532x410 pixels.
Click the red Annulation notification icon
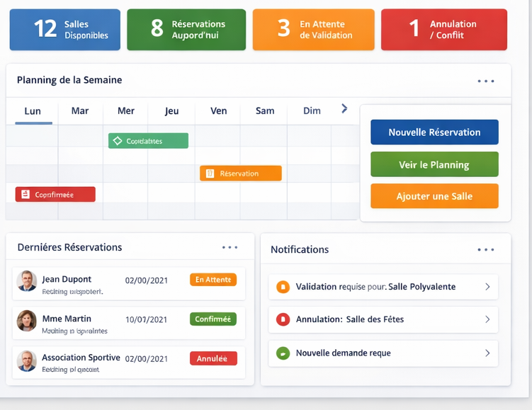point(283,319)
